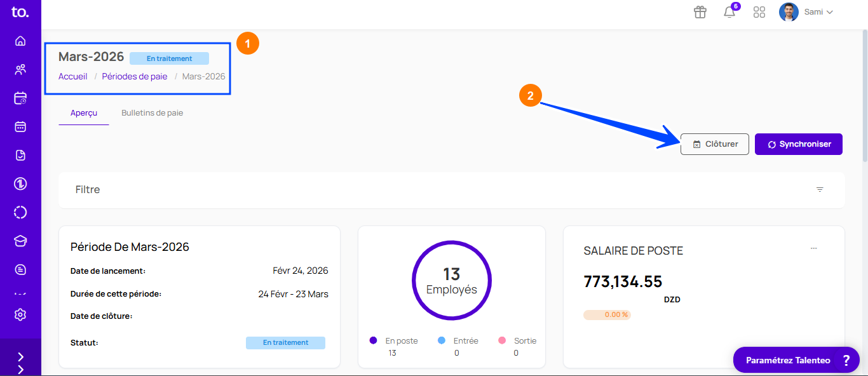Switch to the Bulletins de paie tab
Screen dimensions: 868x376
click(152, 113)
